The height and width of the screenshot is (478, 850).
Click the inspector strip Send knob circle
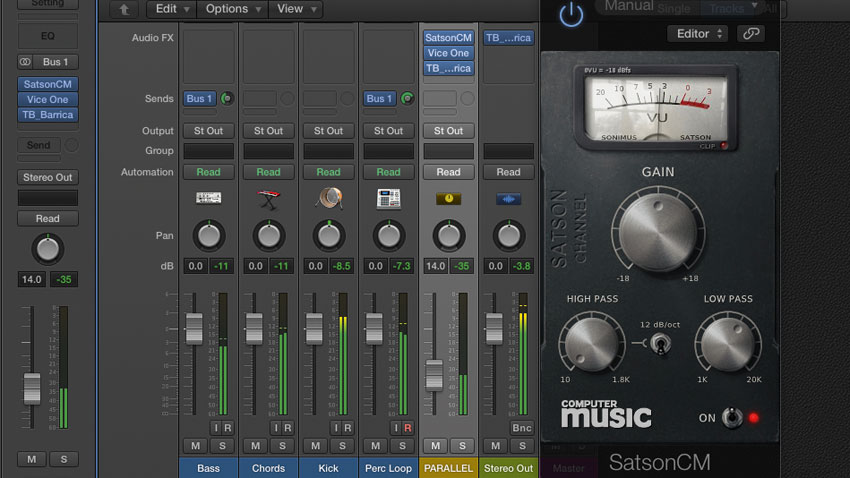point(71,145)
